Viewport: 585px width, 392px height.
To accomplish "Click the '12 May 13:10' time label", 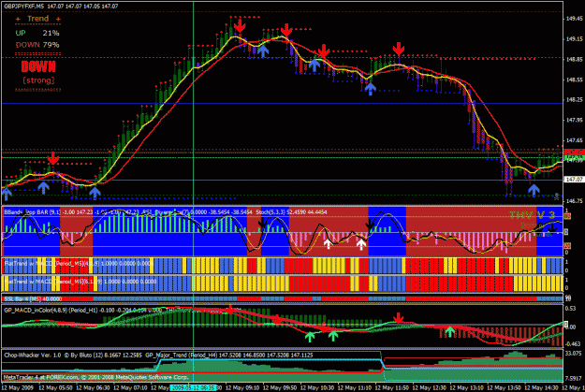I will [466, 388].
